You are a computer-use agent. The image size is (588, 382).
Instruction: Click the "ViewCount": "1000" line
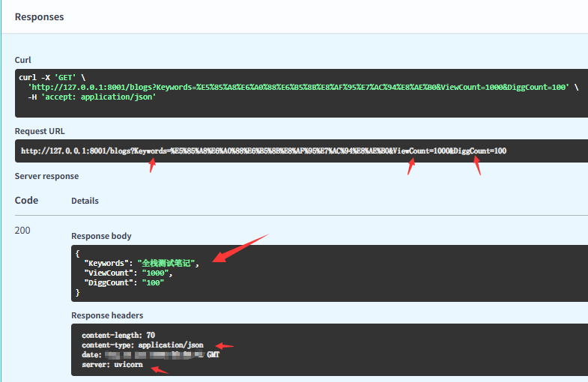128,273
